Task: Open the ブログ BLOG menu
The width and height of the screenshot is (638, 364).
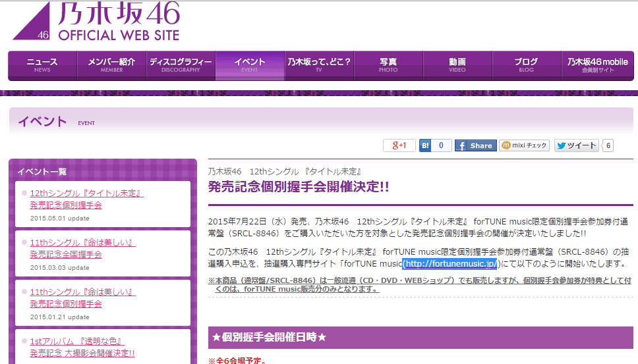Action: point(527,65)
